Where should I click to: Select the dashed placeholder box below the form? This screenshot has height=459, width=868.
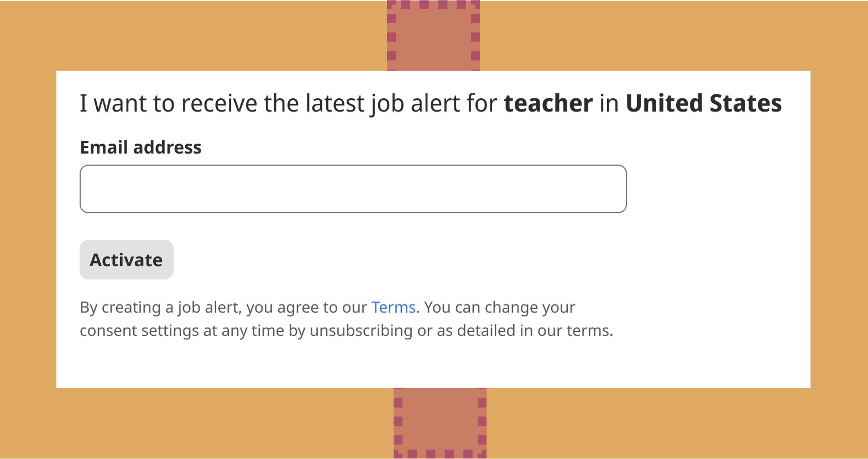pyautogui.click(x=440, y=423)
